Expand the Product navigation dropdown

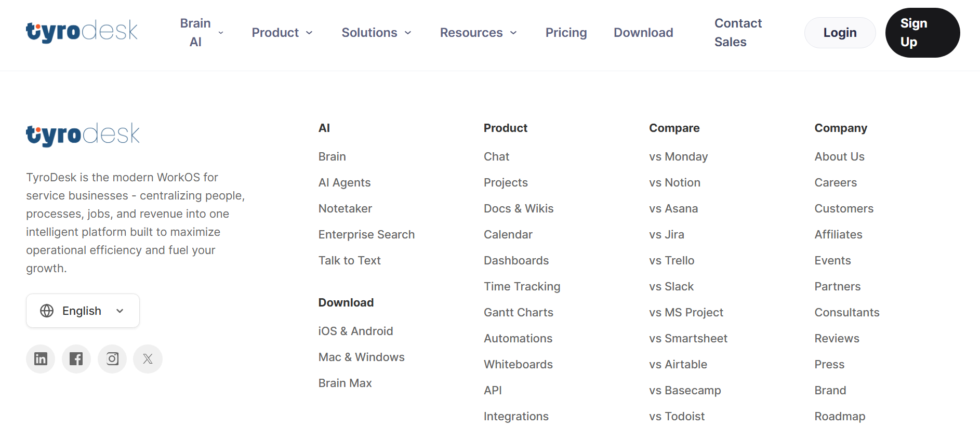click(282, 32)
